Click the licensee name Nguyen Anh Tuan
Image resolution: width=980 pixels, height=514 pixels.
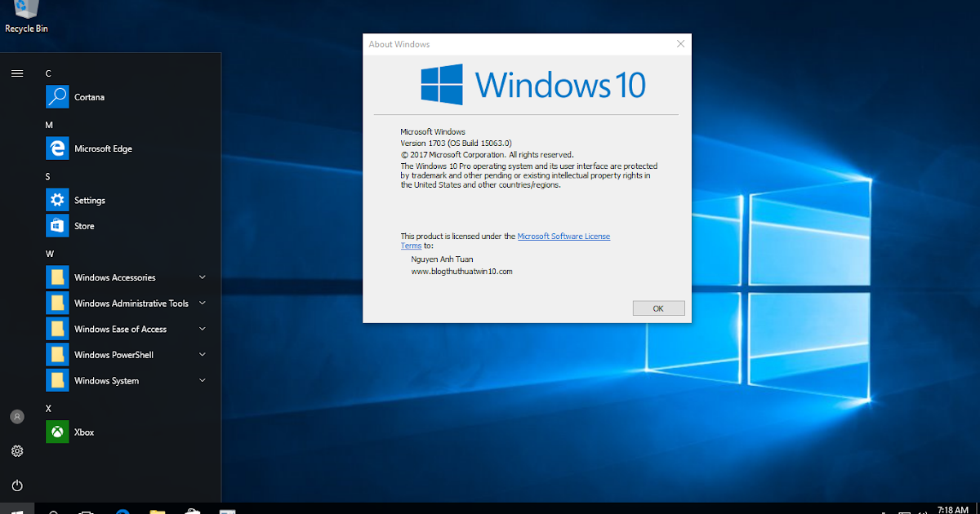click(442, 259)
